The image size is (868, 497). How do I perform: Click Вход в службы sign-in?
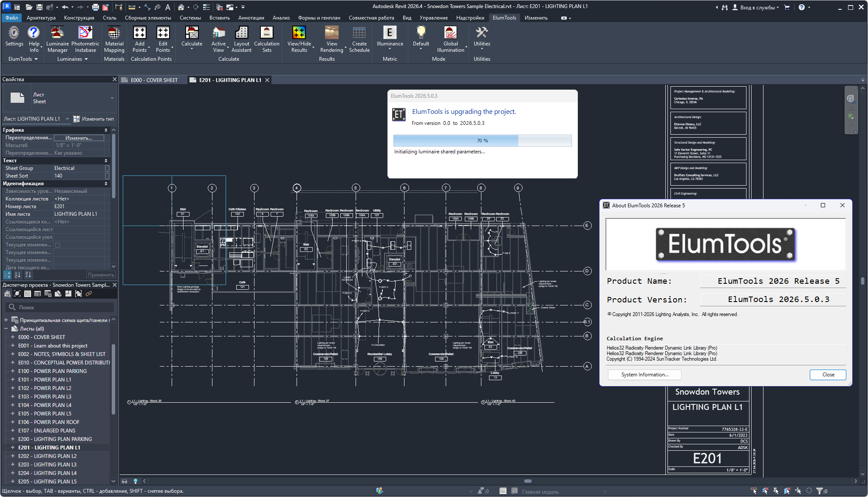tap(756, 7)
